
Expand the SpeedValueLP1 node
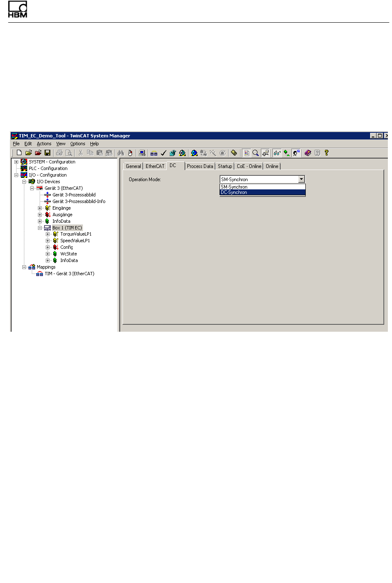pos(48,241)
